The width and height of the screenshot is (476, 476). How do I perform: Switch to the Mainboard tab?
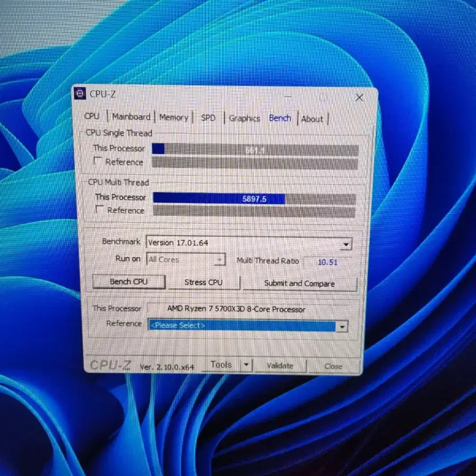(x=131, y=117)
